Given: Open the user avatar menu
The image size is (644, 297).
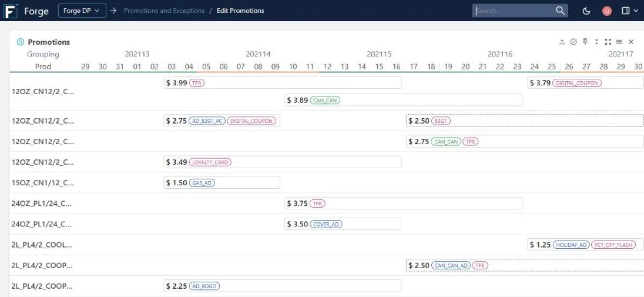Looking at the screenshot, I should [x=606, y=11].
